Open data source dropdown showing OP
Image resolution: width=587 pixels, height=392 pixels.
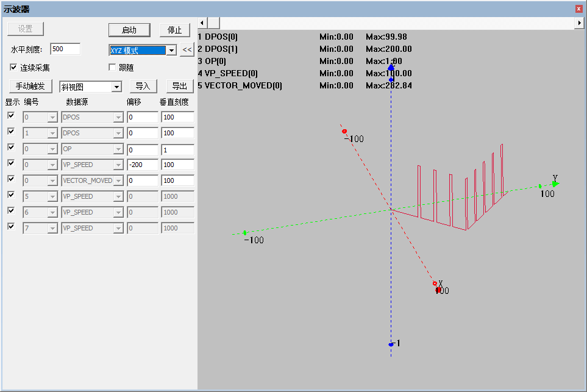pos(118,149)
